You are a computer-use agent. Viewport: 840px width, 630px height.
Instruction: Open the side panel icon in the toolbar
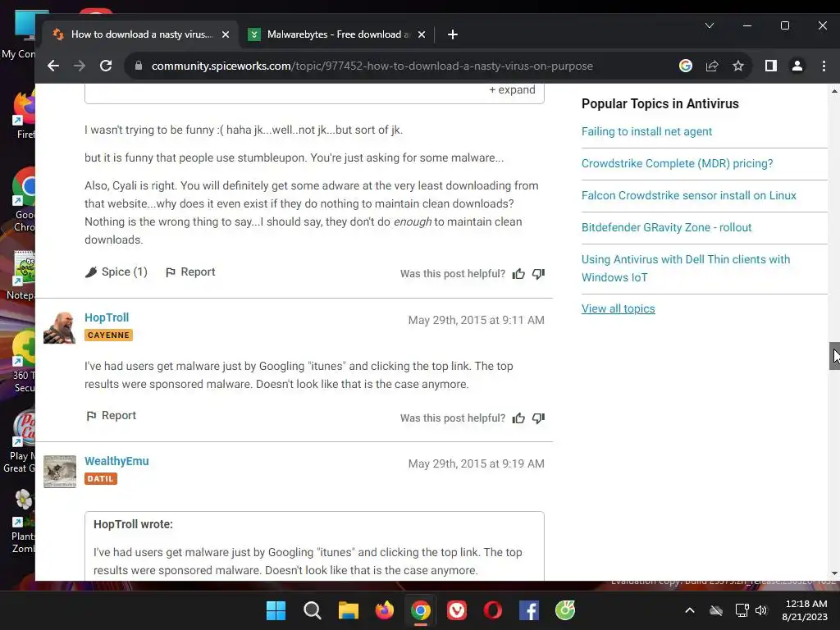click(771, 66)
